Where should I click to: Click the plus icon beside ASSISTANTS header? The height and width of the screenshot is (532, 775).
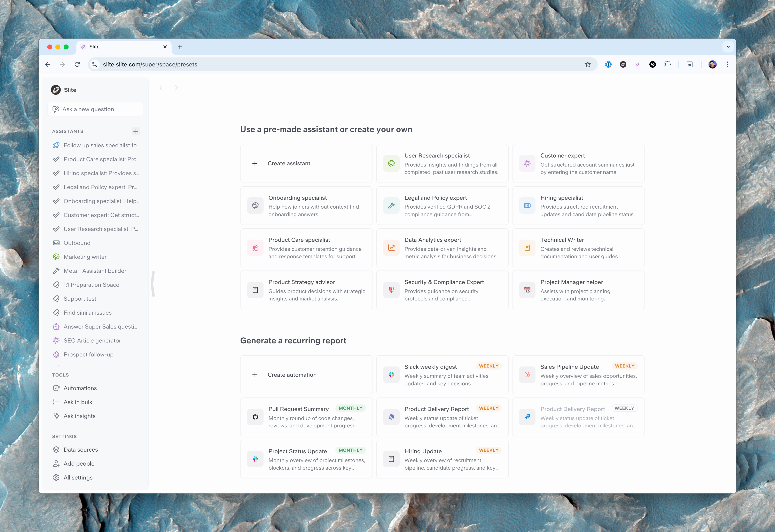(135, 131)
